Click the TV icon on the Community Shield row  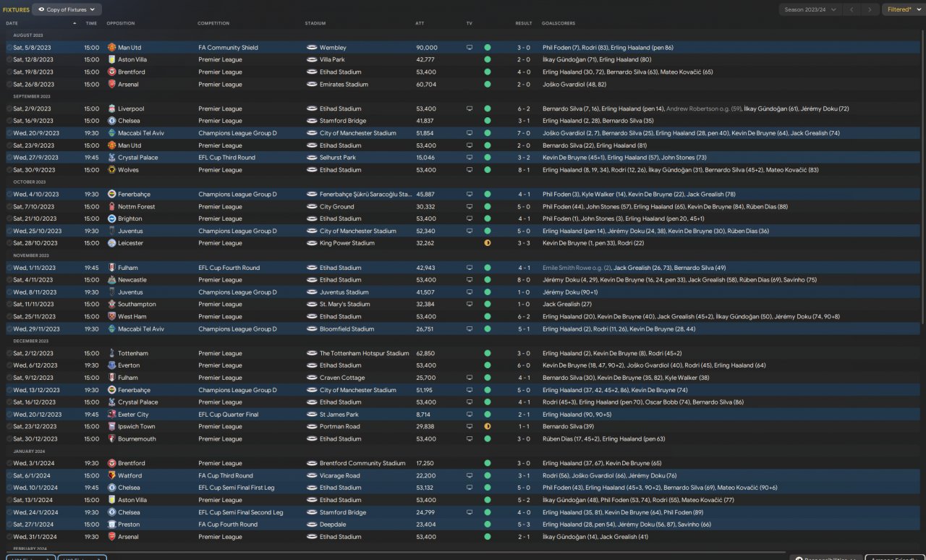coord(470,48)
